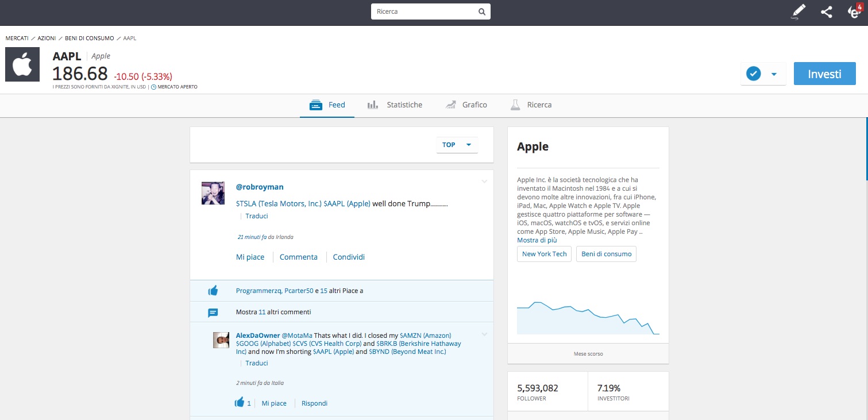This screenshot has height=420, width=868.
Task: Click the speech bubble comments icon
Action: (213, 313)
